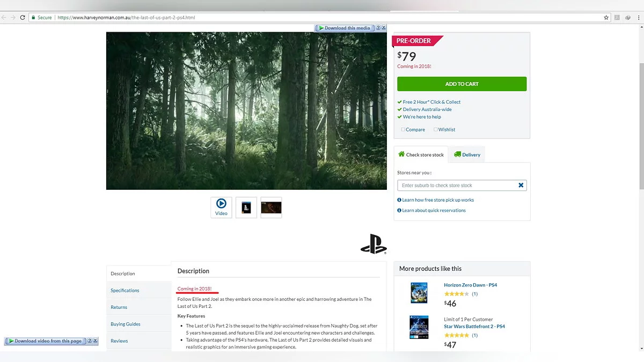
Task: Close the Download this media bar
Action: coord(383,28)
